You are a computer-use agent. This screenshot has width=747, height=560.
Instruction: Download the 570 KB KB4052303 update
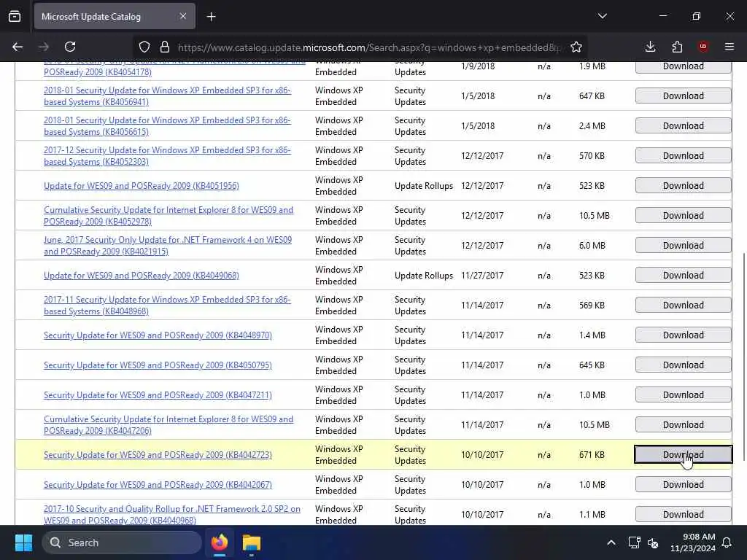683,156
